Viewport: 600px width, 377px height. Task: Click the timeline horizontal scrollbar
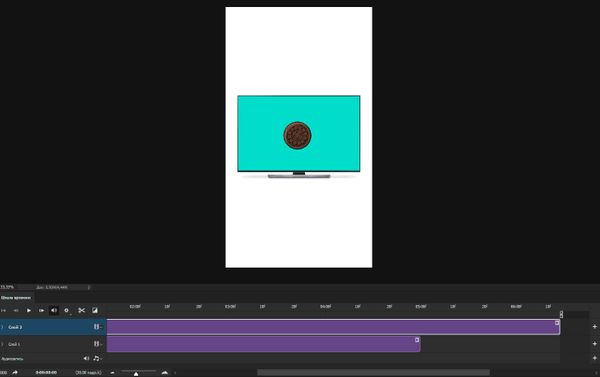click(x=373, y=372)
